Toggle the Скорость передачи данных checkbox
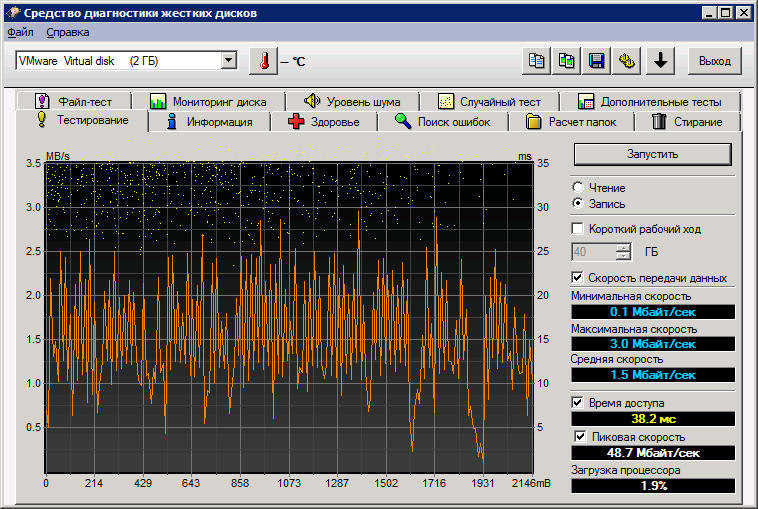 tap(578, 278)
